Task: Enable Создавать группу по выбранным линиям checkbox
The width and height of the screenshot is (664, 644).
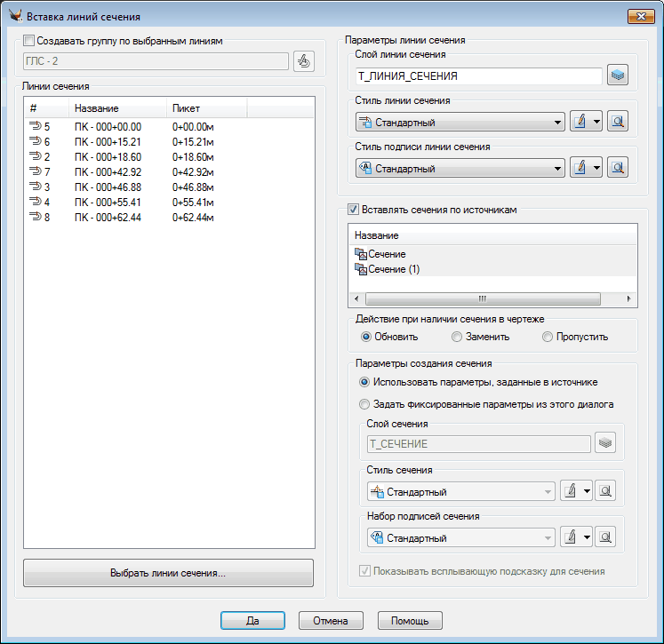Action: pyautogui.click(x=29, y=41)
